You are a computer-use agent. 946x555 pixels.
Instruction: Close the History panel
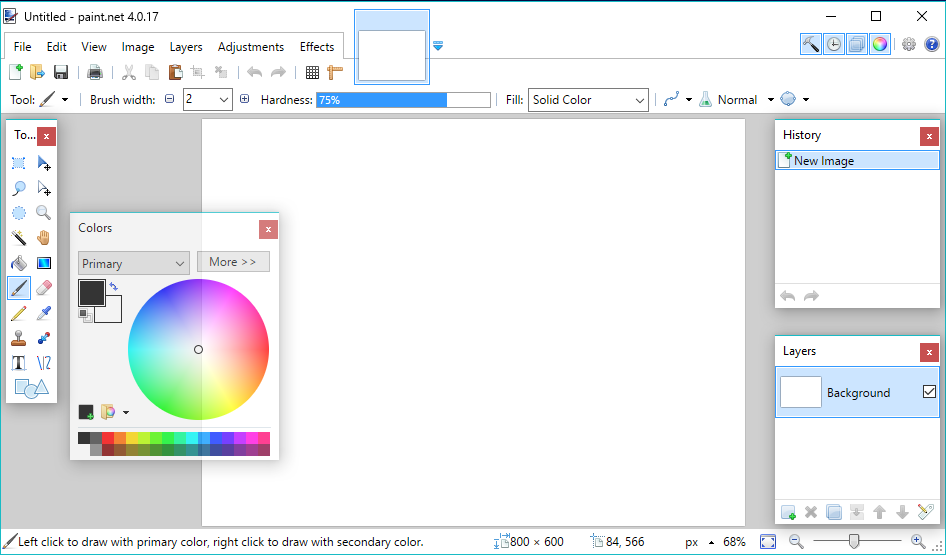click(929, 136)
